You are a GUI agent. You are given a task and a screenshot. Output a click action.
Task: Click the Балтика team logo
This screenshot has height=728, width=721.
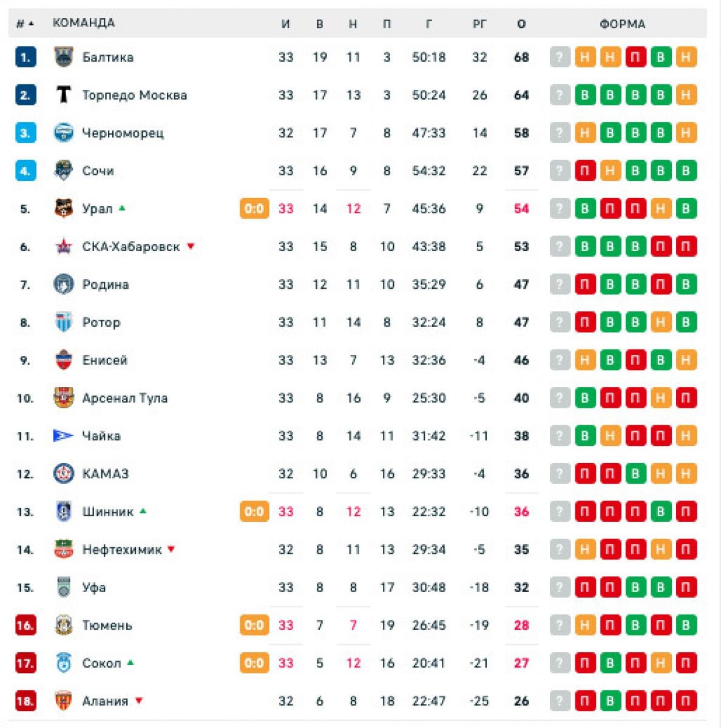63,57
